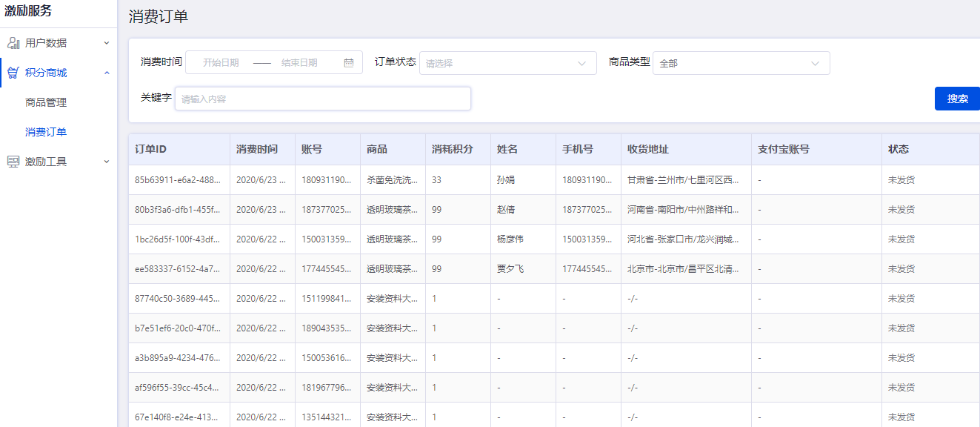
Task: Click the 用户数据 chart icon in sidebar
Action: coord(13,43)
